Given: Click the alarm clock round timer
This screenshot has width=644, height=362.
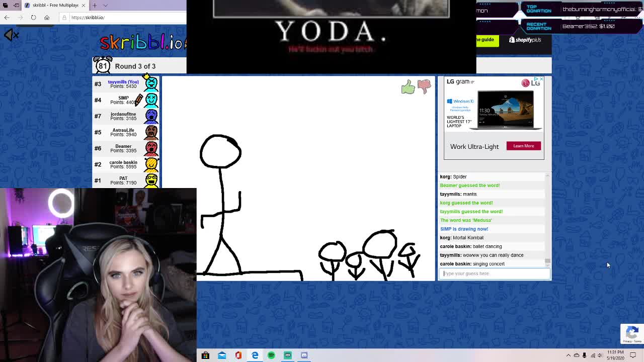Looking at the screenshot, I should 103,65.
